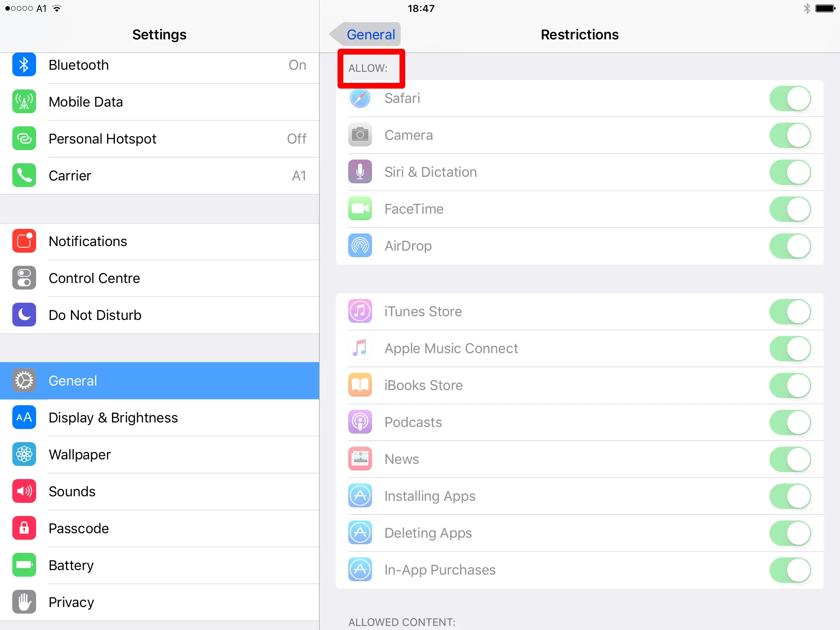The image size is (840, 630).
Task: Open Passcode lock icon
Action: 24,528
